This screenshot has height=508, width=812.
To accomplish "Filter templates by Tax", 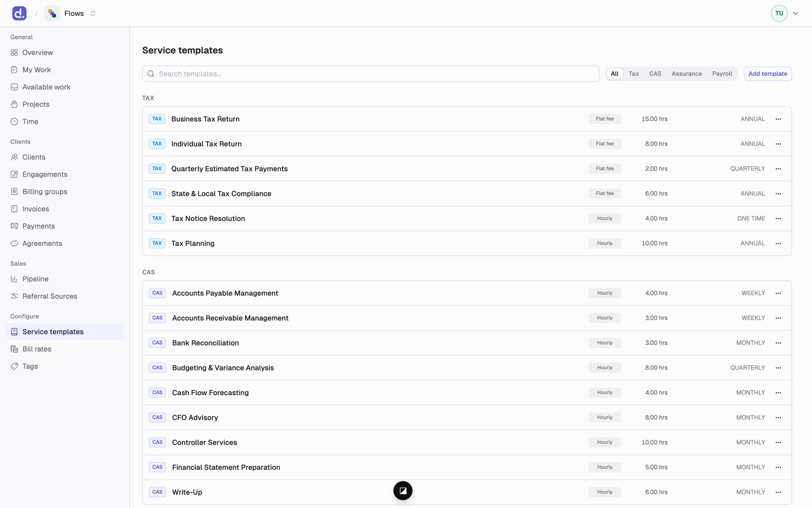I will tap(634, 74).
